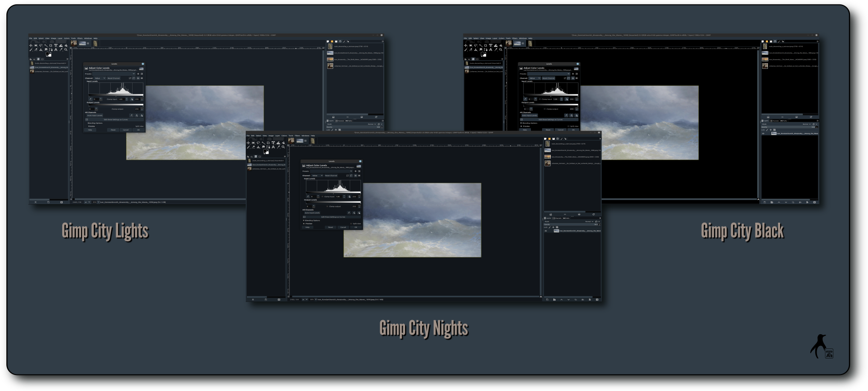Toggle Split view checkbox in City Nights Levels

tap(351, 224)
